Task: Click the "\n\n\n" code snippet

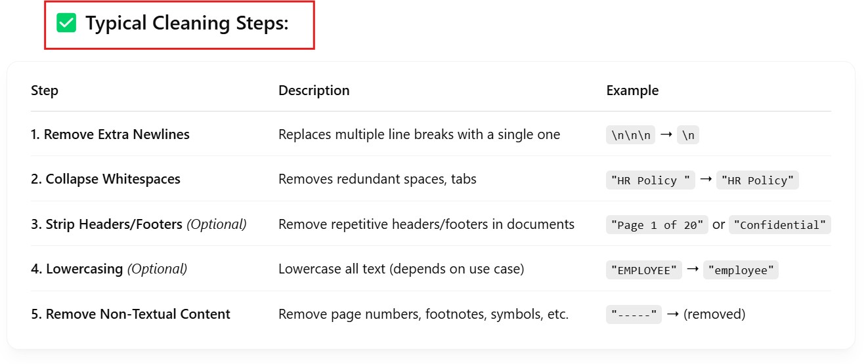Action: pyautogui.click(x=630, y=136)
